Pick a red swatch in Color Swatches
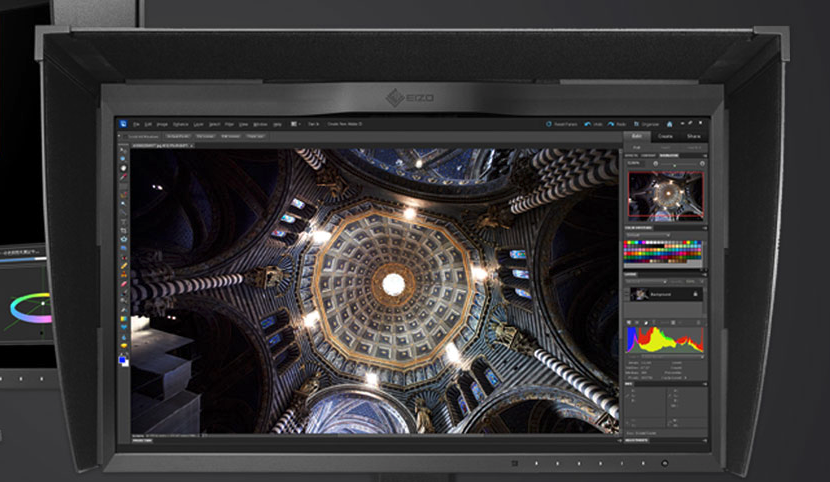The height and width of the screenshot is (482, 830). (625, 242)
